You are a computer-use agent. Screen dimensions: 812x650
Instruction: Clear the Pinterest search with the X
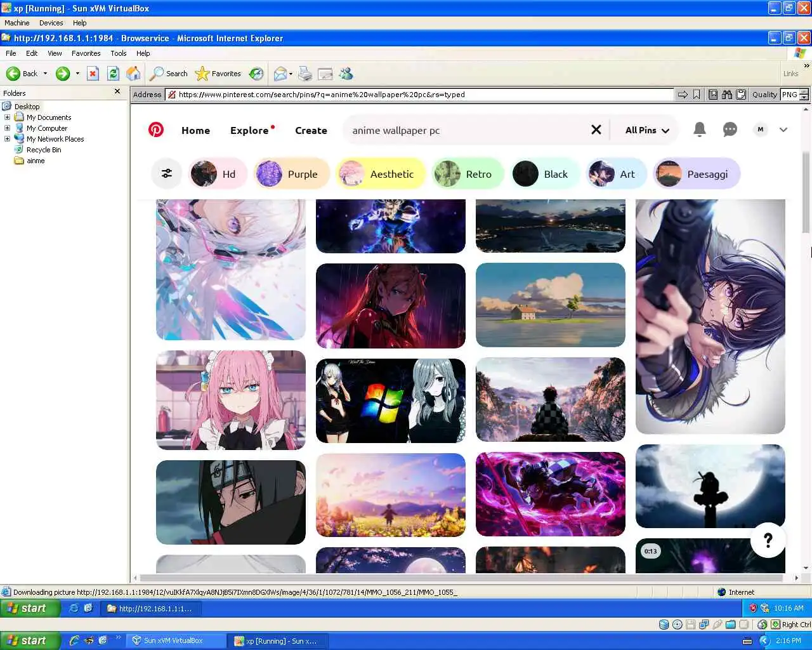596,129
